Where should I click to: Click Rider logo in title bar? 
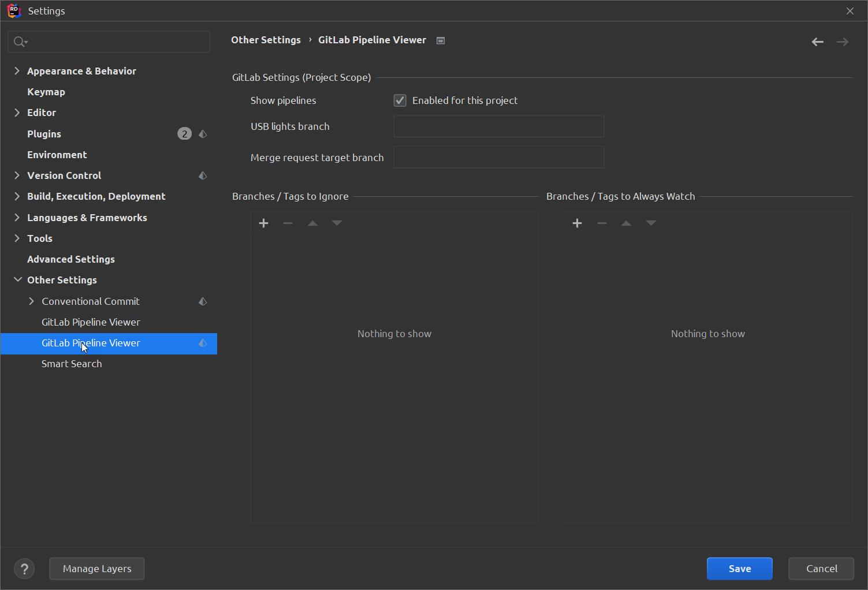14,10
